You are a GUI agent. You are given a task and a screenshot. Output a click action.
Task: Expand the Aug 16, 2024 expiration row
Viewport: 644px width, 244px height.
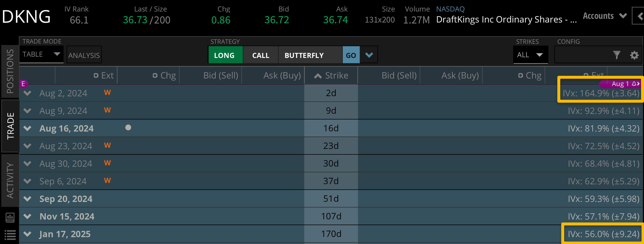pyautogui.click(x=27, y=129)
